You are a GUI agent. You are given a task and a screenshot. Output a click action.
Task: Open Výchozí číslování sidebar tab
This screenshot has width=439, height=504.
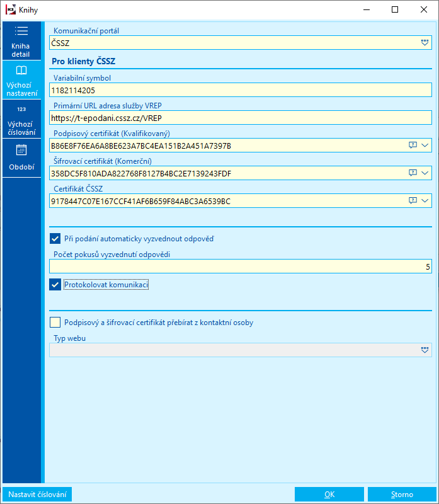coord(21,119)
